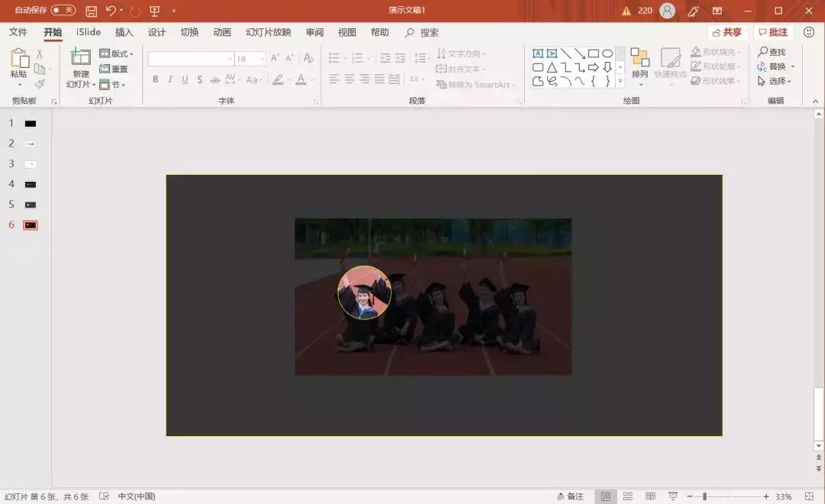Image resolution: width=825 pixels, height=504 pixels.
Task: Toggle italic formatting
Action: 170,79
